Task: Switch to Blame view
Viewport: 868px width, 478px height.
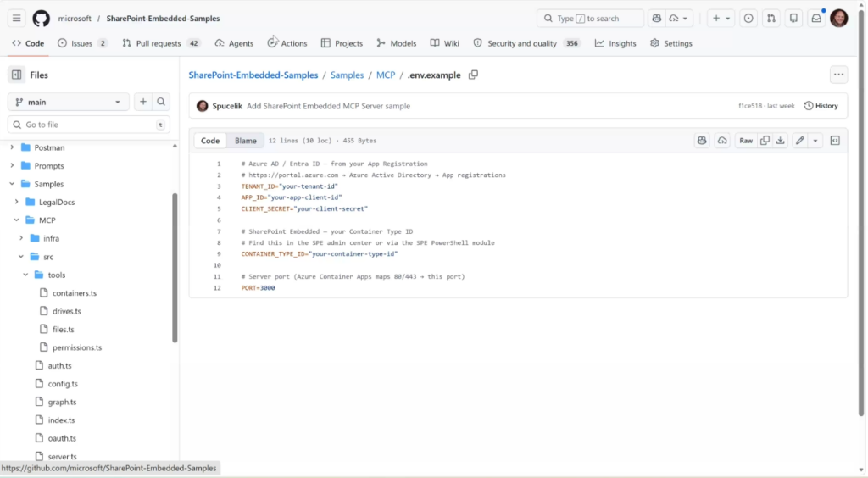Action: point(245,141)
